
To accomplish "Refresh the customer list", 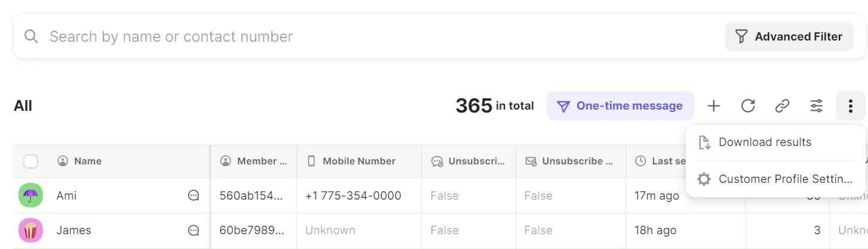I will click(748, 106).
